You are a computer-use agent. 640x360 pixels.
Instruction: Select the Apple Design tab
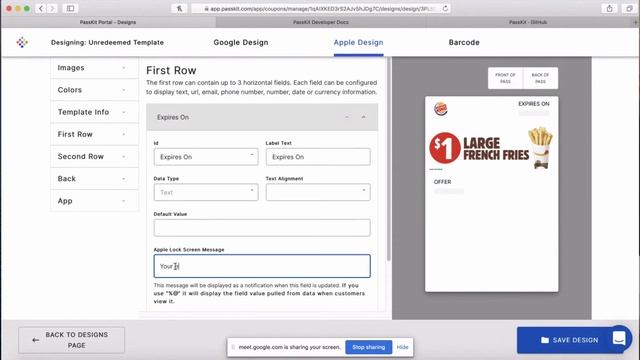(x=358, y=42)
